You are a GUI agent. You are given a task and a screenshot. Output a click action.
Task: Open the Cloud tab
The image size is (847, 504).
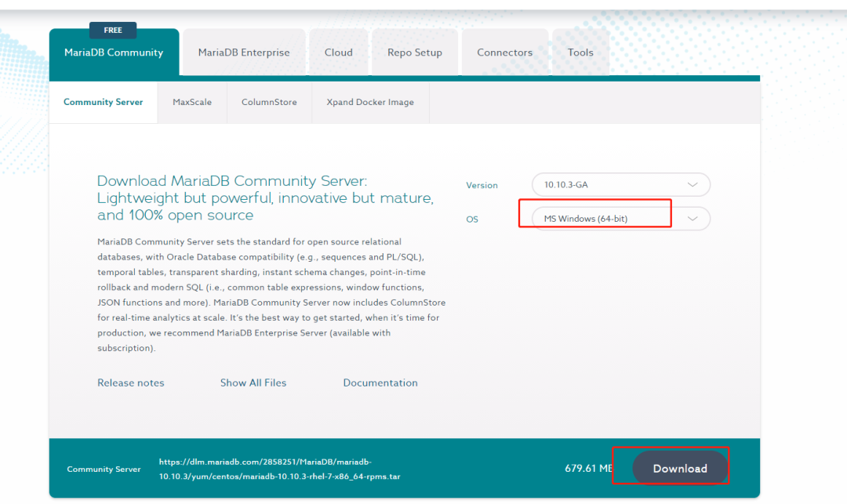[x=339, y=53]
